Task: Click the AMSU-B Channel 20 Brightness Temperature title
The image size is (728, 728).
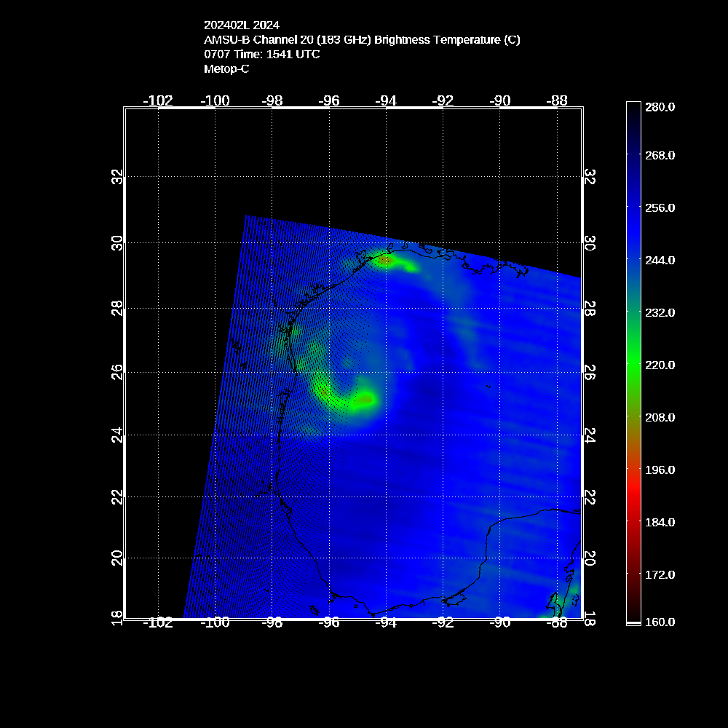Action: 362,40
